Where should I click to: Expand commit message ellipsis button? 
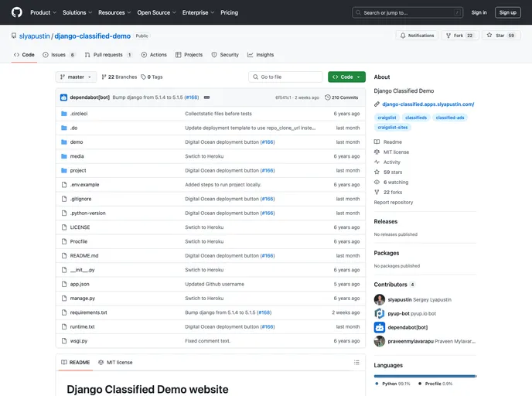pyautogui.click(x=206, y=97)
